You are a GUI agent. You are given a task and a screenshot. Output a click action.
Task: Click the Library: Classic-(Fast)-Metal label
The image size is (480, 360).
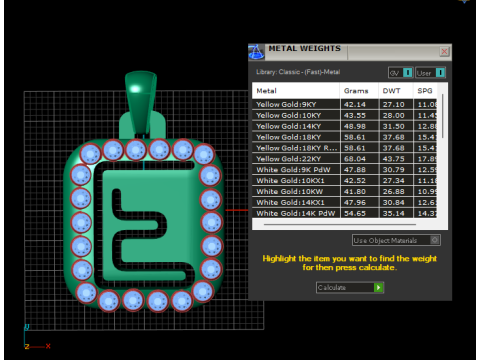(x=298, y=72)
